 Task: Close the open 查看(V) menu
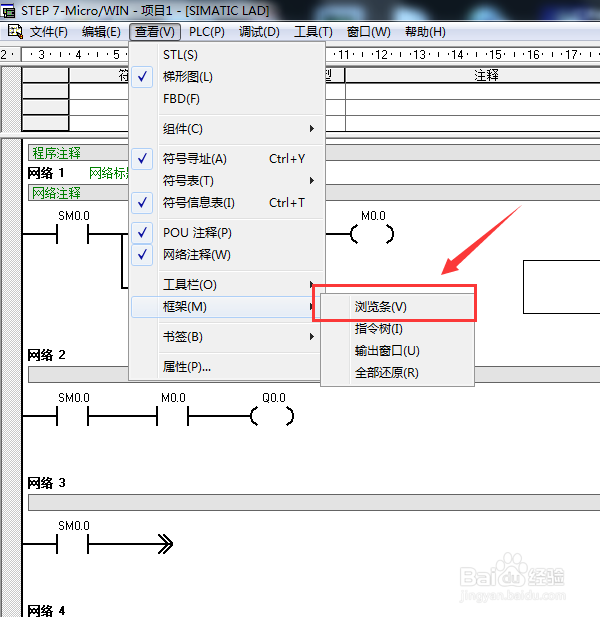pos(155,32)
